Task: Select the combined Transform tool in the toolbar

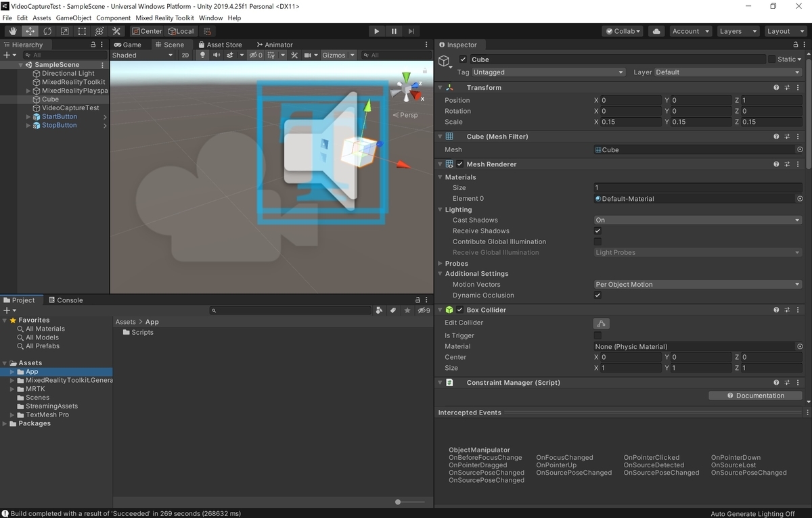Action: click(99, 31)
